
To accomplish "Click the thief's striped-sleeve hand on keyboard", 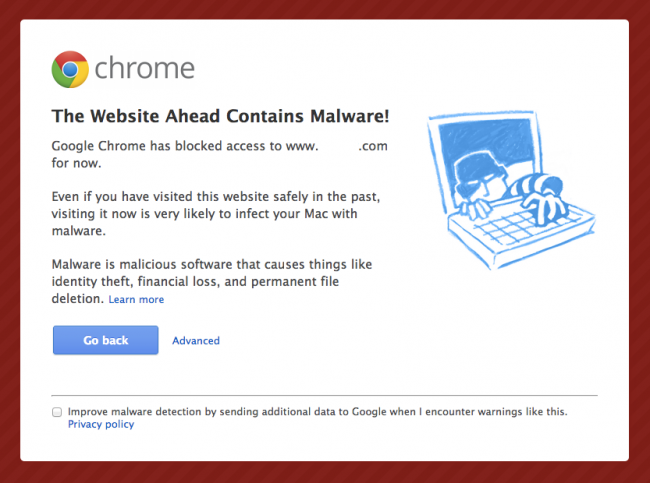I will point(543,199).
